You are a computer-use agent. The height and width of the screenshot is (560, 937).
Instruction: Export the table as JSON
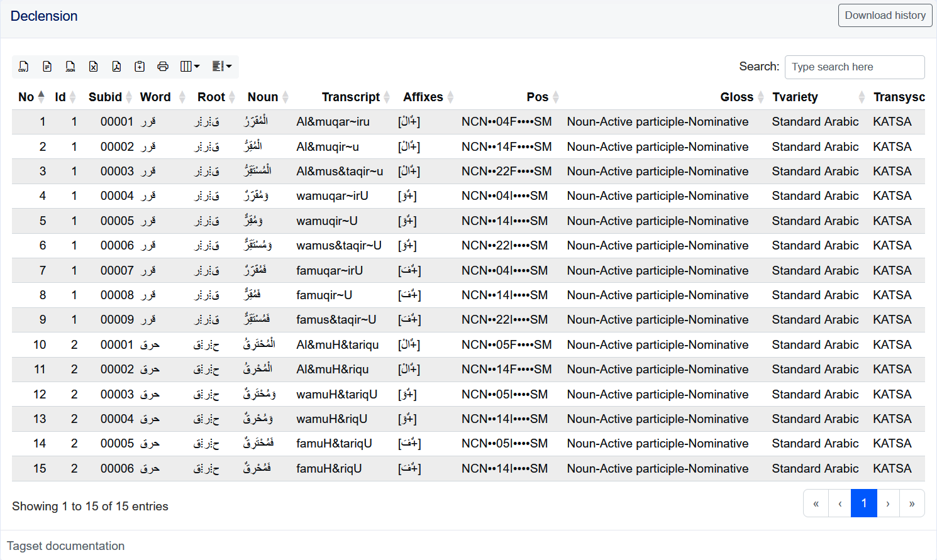70,67
